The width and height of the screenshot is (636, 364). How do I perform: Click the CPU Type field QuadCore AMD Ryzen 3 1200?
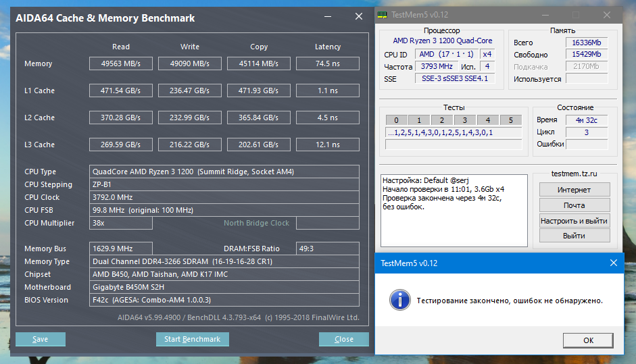(x=224, y=172)
